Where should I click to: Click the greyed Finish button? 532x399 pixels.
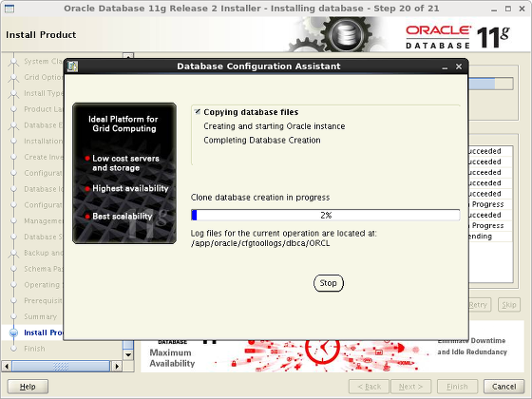pos(457,387)
